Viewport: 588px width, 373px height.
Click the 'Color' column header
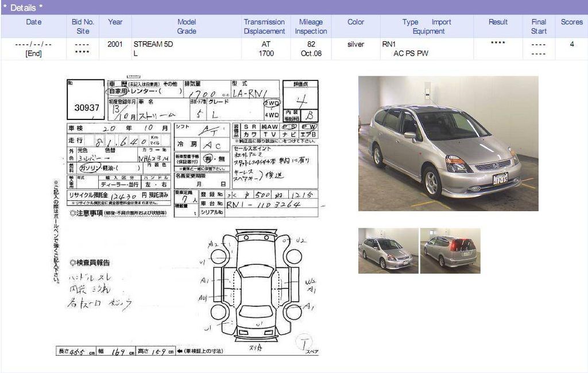pyautogui.click(x=355, y=22)
